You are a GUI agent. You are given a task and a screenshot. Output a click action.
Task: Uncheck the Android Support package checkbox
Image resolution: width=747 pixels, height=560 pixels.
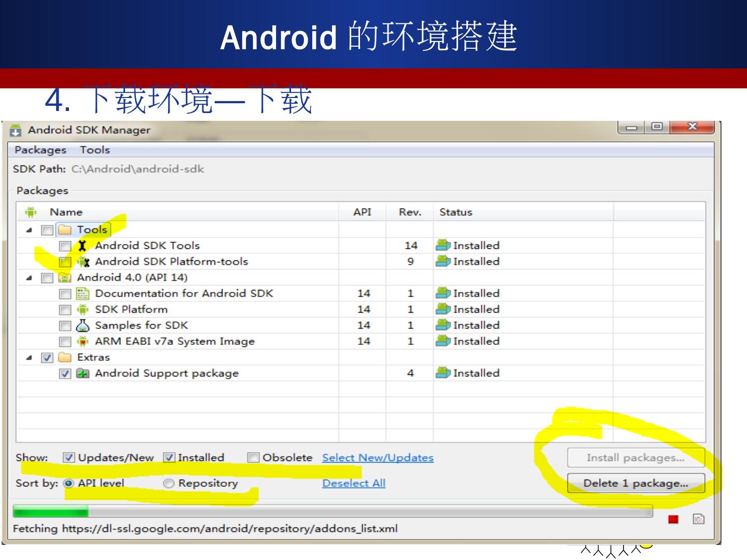tap(65, 374)
